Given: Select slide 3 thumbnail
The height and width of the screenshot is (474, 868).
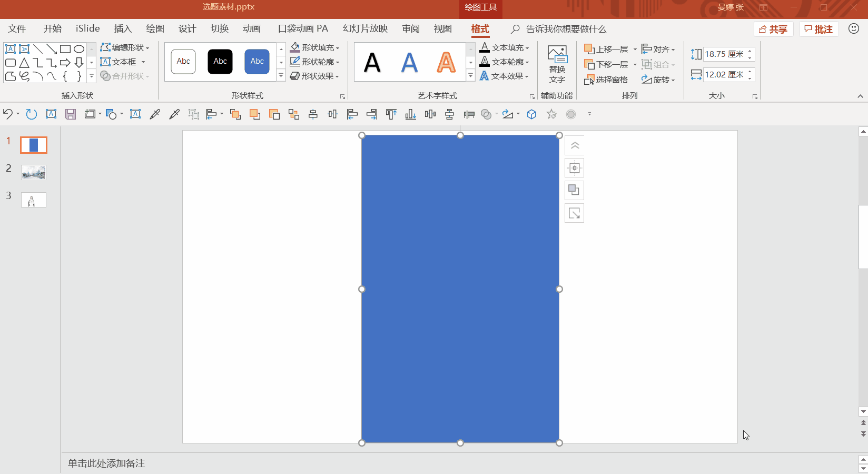Looking at the screenshot, I should pyautogui.click(x=34, y=200).
